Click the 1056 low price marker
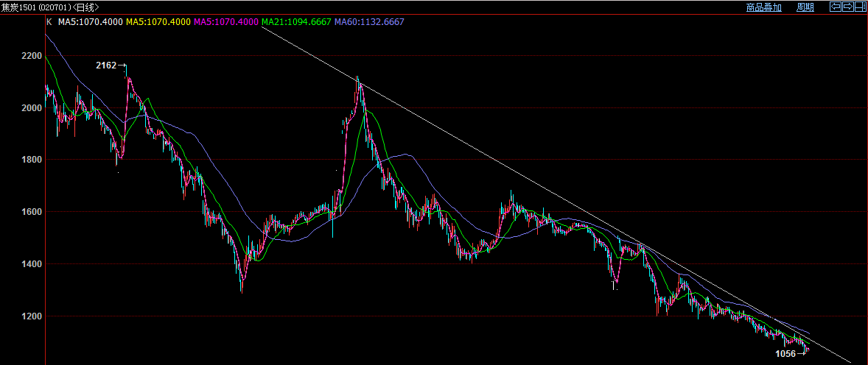The width and height of the screenshot is (868, 365). tap(785, 354)
